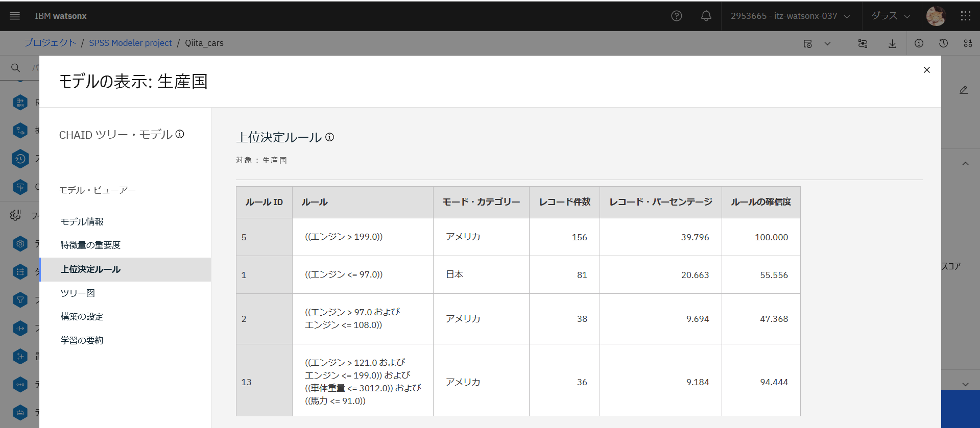The image size is (980, 428).
Task: Click the edit pencil icon
Action: [x=964, y=90]
